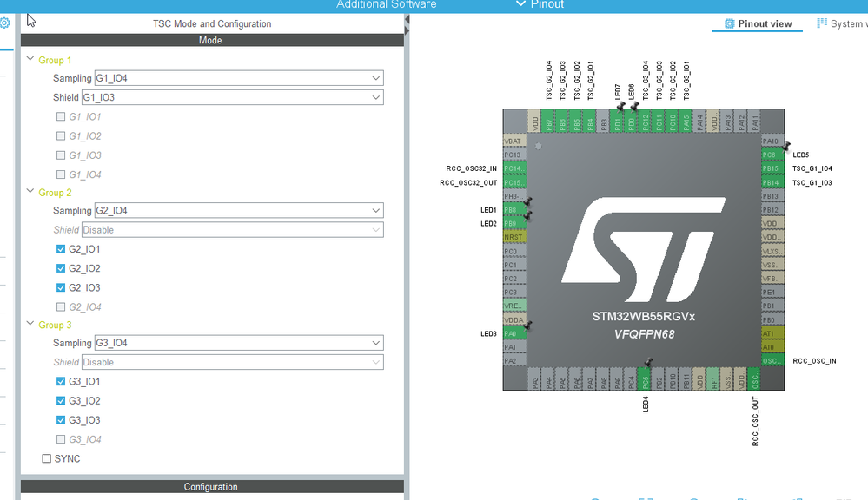Open the Pinout dropdown menu
Image resolution: width=868 pixels, height=500 pixels.
pos(540,4)
